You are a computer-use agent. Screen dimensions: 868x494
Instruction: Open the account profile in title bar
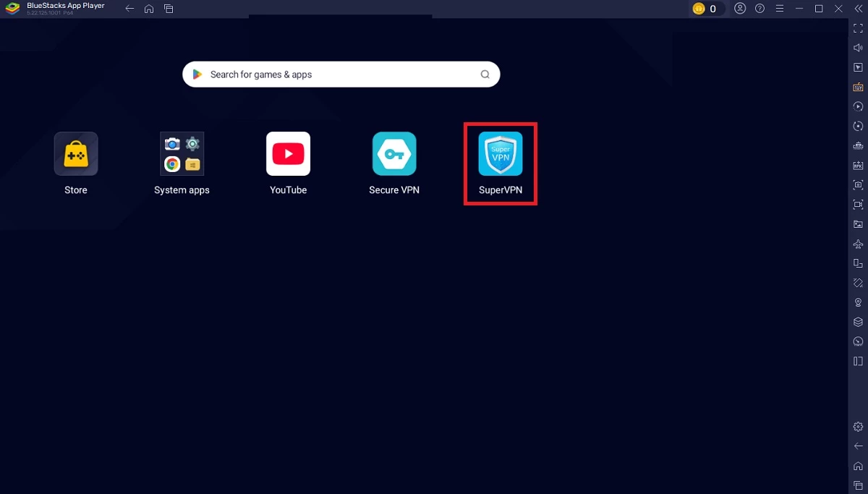740,9
